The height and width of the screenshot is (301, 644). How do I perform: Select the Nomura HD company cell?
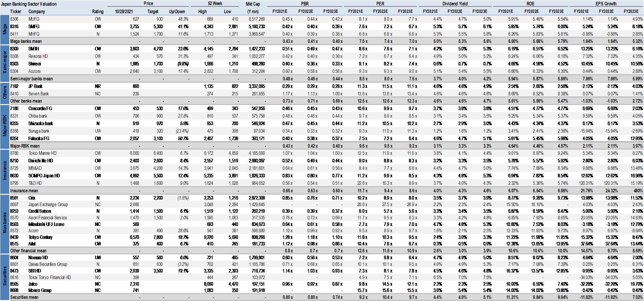(x=38, y=257)
